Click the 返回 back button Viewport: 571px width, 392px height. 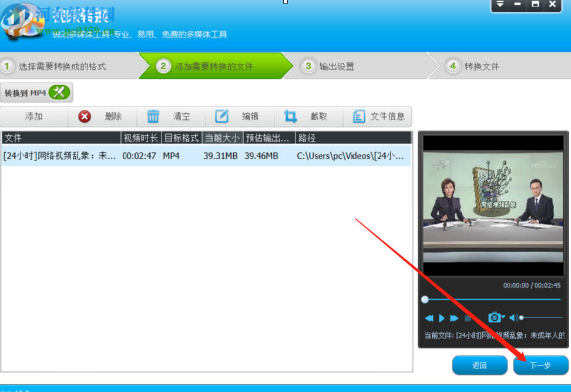(x=479, y=365)
